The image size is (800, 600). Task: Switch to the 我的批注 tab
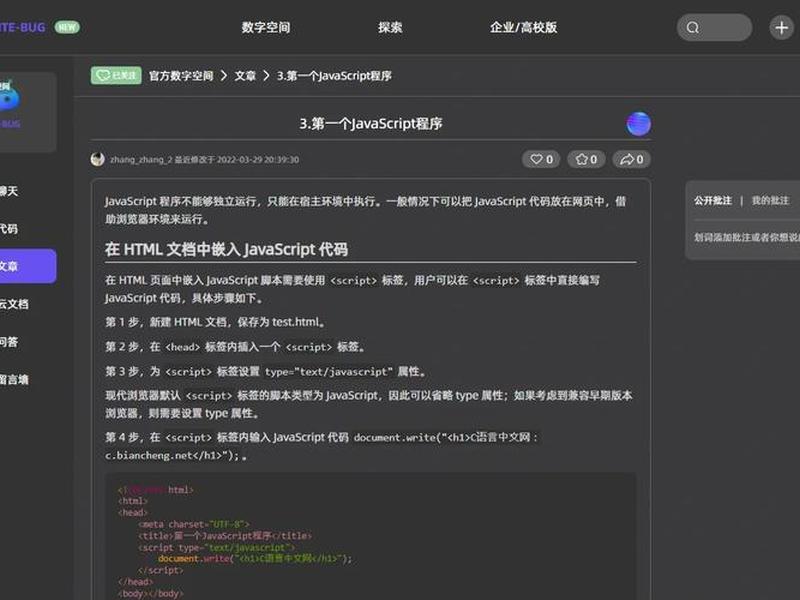pos(770,201)
